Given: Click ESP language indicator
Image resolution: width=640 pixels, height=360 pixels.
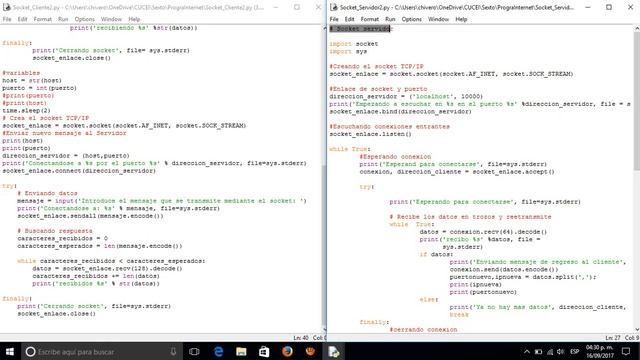Looking at the screenshot, I should (x=575, y=351).
